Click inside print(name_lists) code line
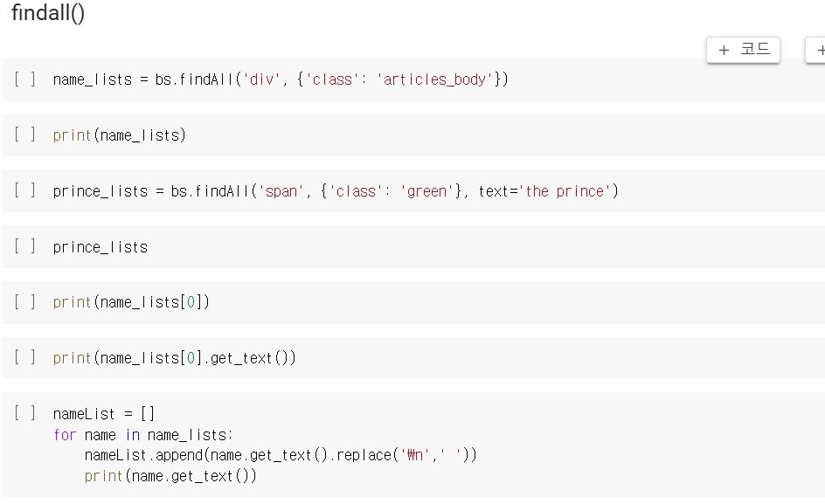The height and width of the screenshot is (504, 825). tap(120, 135)
